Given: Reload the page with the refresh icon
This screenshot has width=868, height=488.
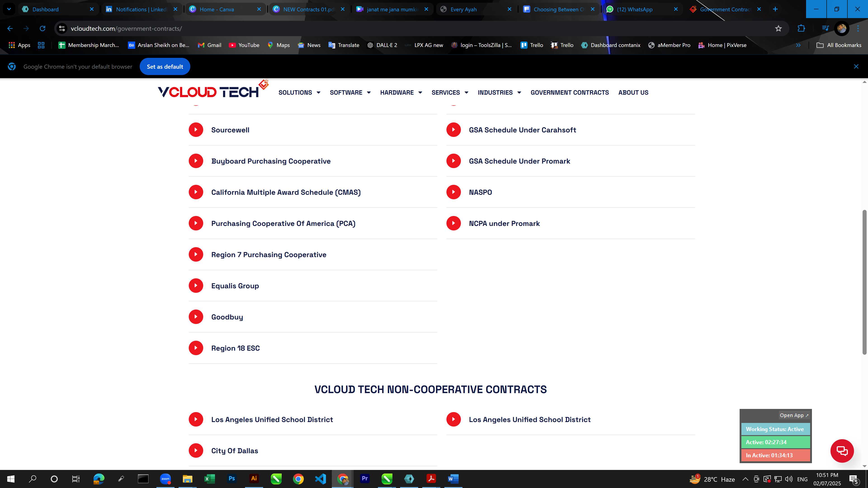Looking at the screenshot, I should [42, 29].
